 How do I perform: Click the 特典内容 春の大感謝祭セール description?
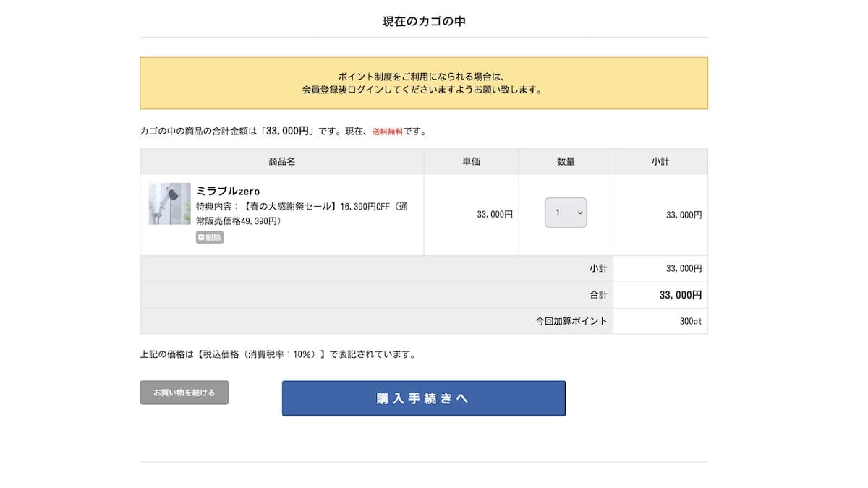pos(302,213)
